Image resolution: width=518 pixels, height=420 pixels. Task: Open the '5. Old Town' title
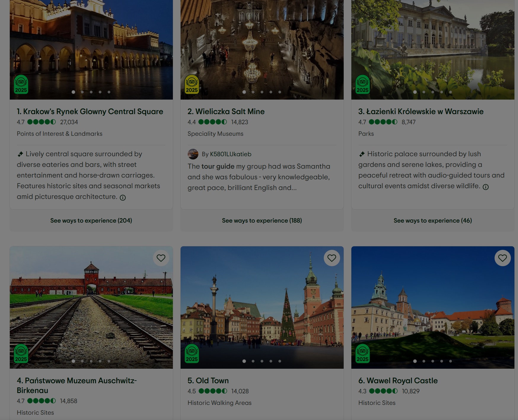208,381
